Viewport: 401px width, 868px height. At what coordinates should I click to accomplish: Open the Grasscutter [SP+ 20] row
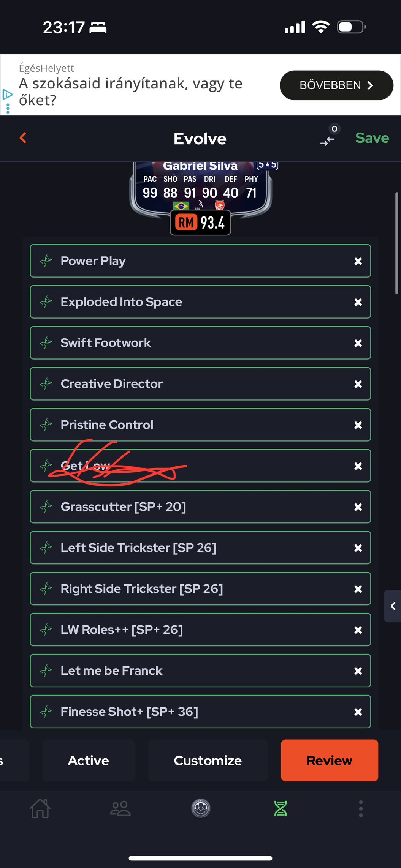coord(190,507)
